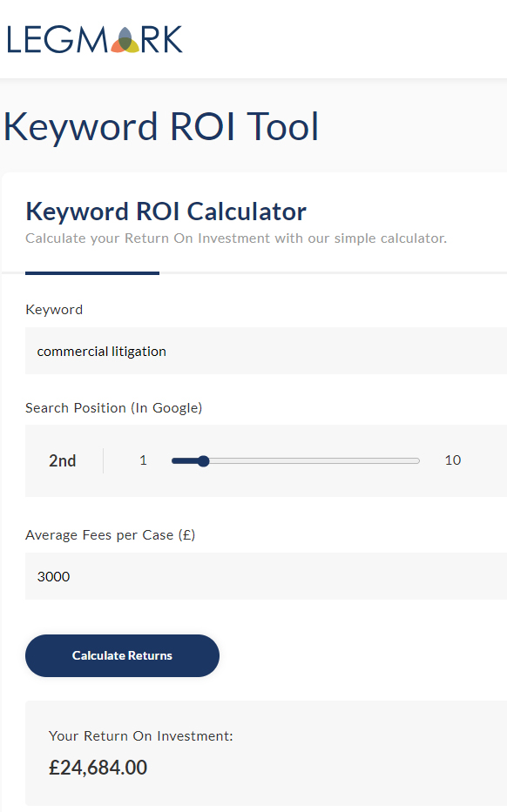The width and height of the screenshot is (507, 812).
Task: Click the Calculate Returns button
Action: point(122,655)
